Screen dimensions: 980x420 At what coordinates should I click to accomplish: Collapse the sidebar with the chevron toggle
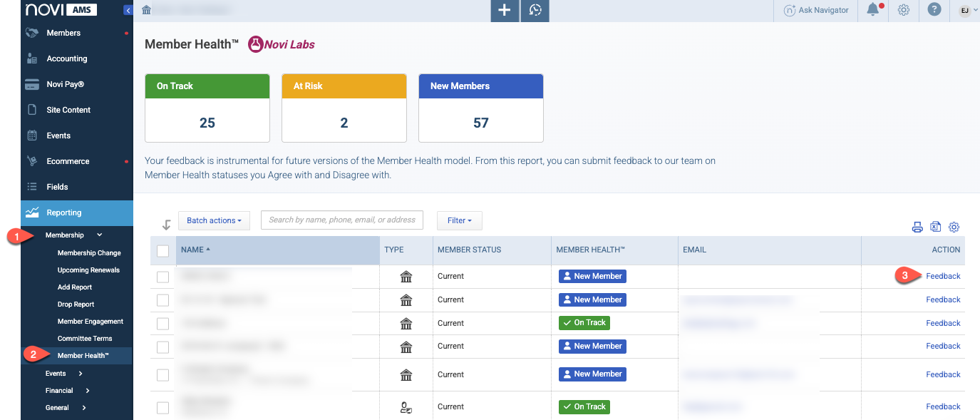(x=128, y=10)
